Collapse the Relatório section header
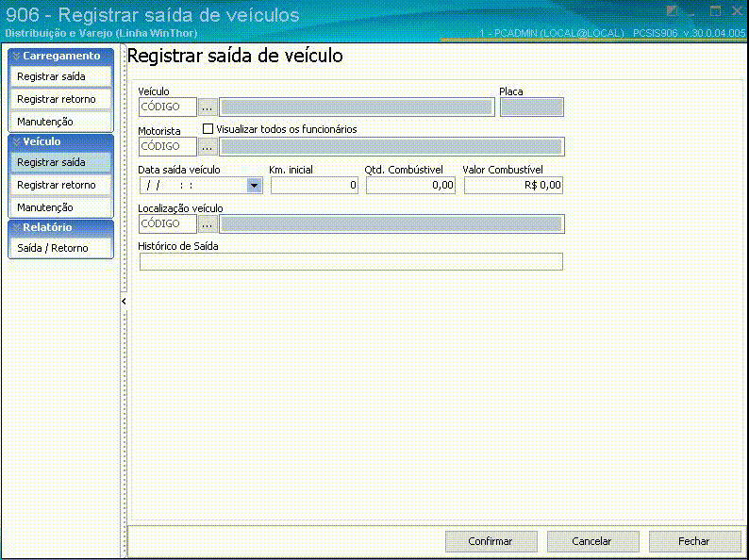The width and height of the screenshot is (749, 560). (x=61, y=228)
